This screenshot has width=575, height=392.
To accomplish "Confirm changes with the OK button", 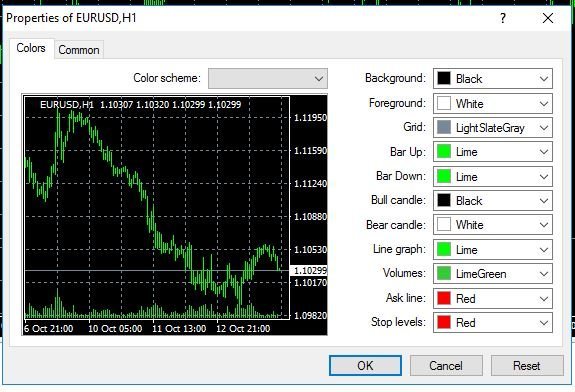I will [x=365, y=365].
